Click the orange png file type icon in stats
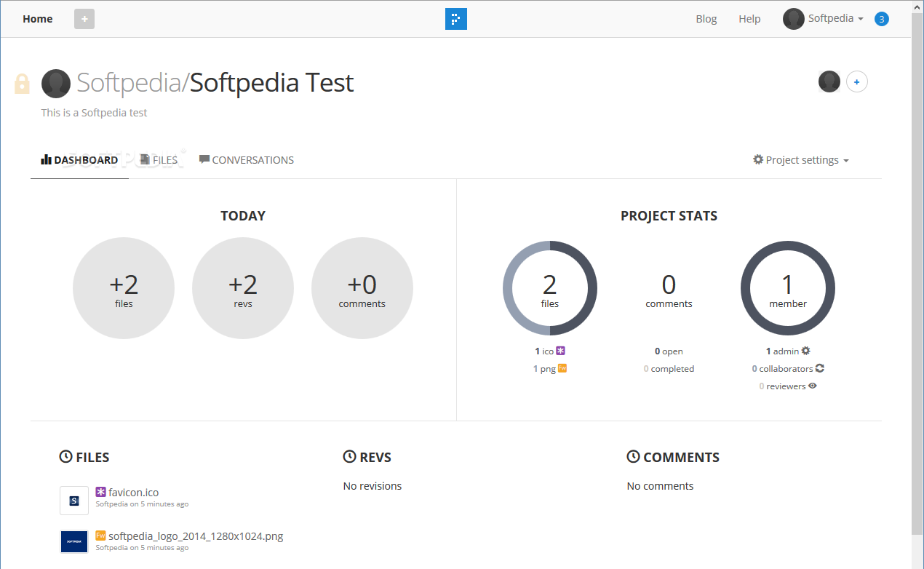This screenshot has width=924, height=569. 562,368
